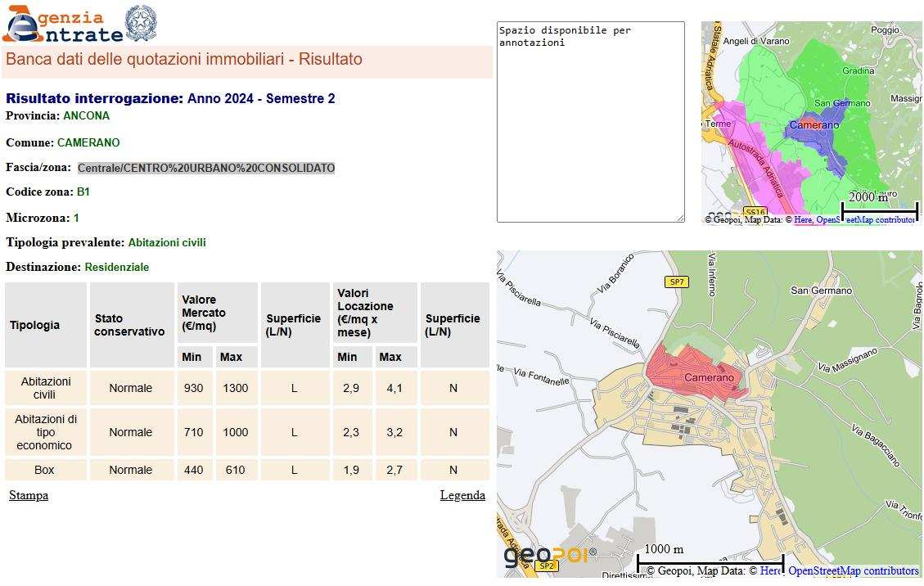Select the highlighted Fascia/zona value text

click(206, 168)
